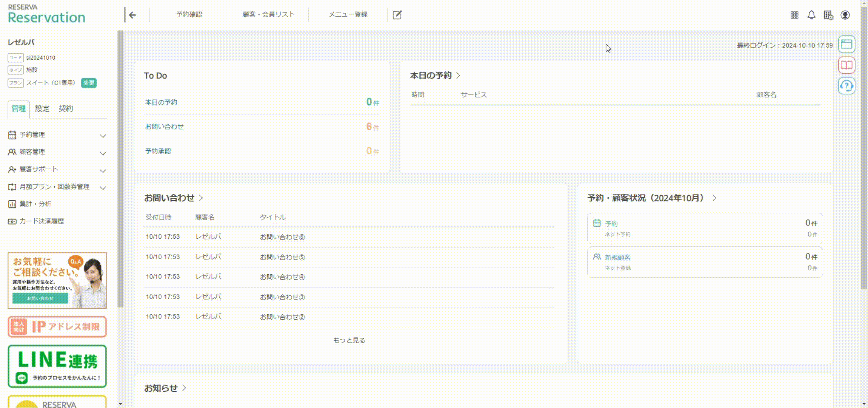
Task: Click the 予約 status card
Action: 705,228
